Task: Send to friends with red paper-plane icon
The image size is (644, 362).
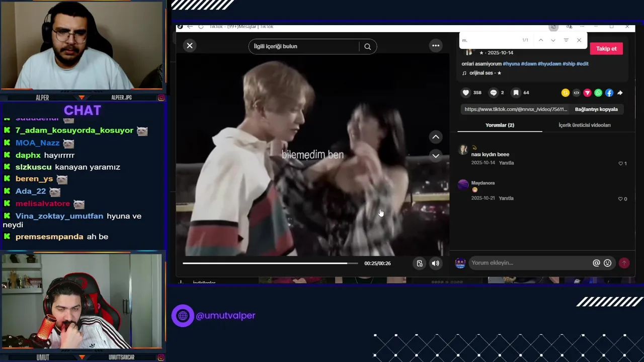Action: pos(587,93)
